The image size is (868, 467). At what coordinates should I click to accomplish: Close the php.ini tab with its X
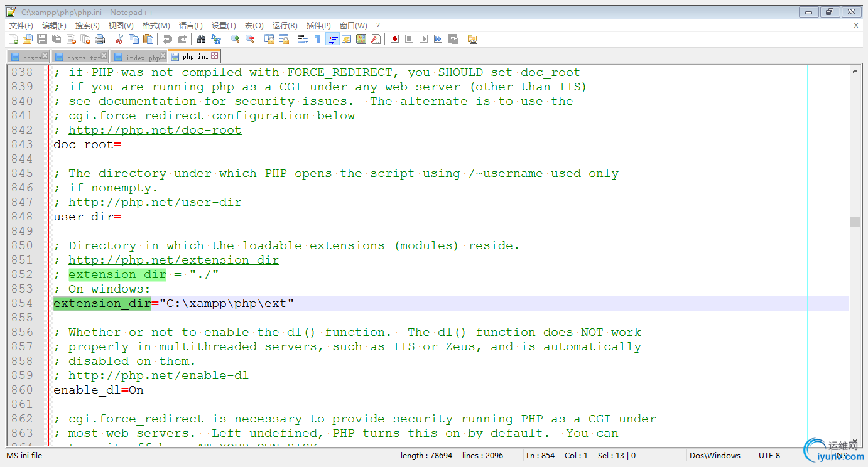click(x=215, y=56)
